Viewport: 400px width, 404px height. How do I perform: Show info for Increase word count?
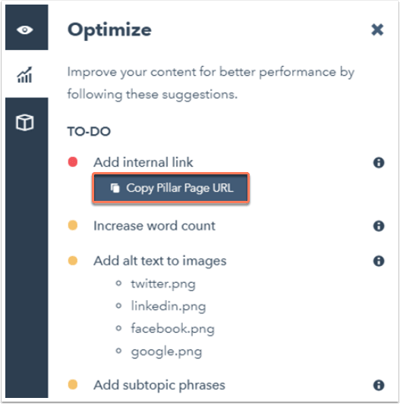click(379, 226)
